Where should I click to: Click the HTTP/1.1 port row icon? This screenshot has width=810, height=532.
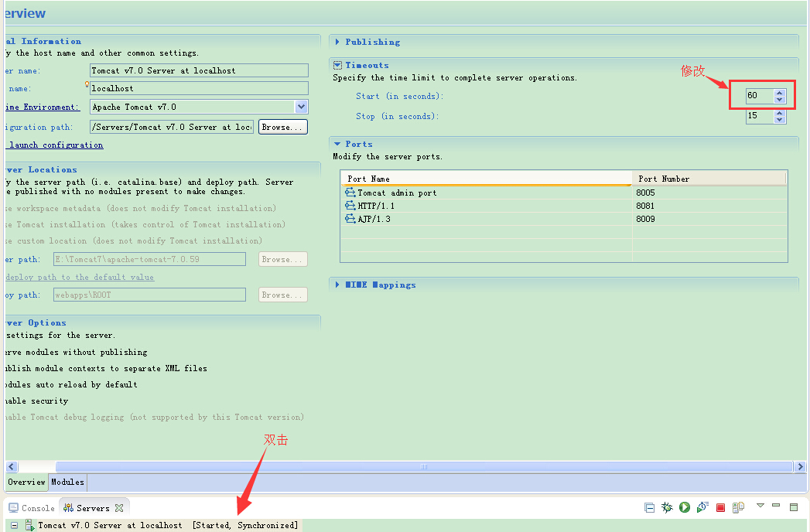(350, 206)
